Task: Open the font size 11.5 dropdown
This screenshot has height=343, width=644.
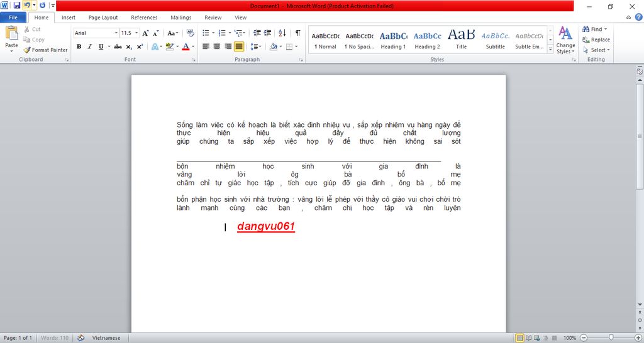Action: point(136,33)
